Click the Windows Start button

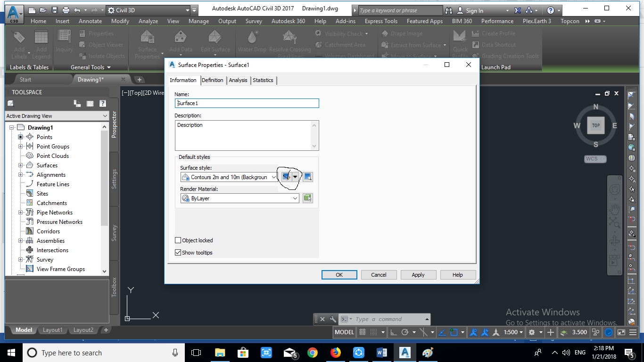point(11,353)
